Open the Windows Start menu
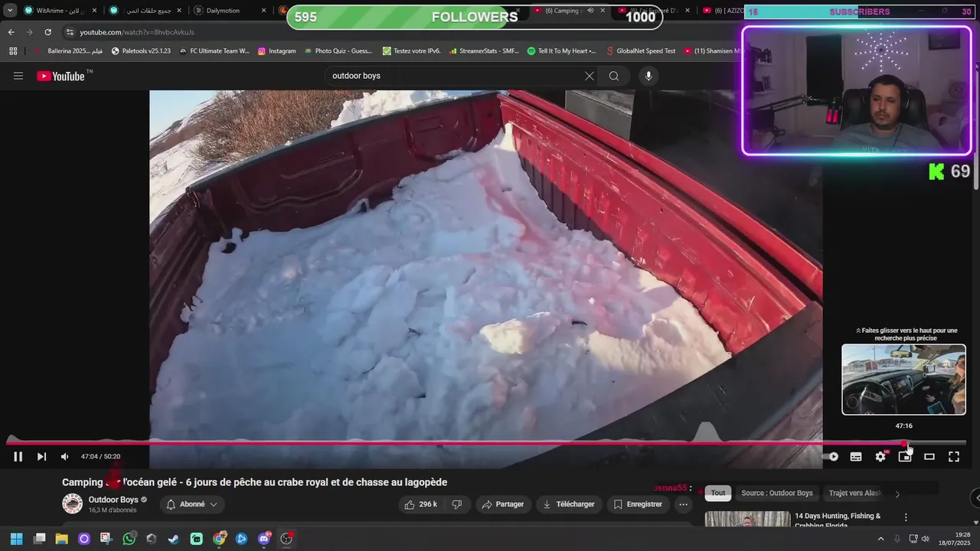Image resolution: width=980 pixels, height=551 pixels. click(16, 539)
